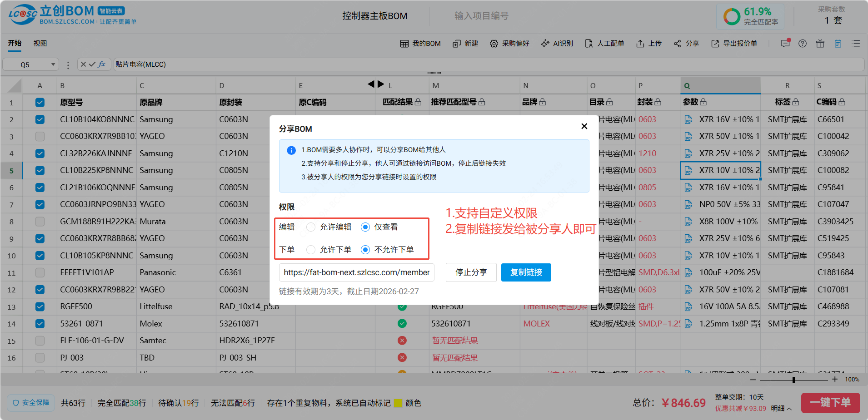Expand the 明细 price details
Image resolution: width=868 pixels, height=420 pixels.
781,409
